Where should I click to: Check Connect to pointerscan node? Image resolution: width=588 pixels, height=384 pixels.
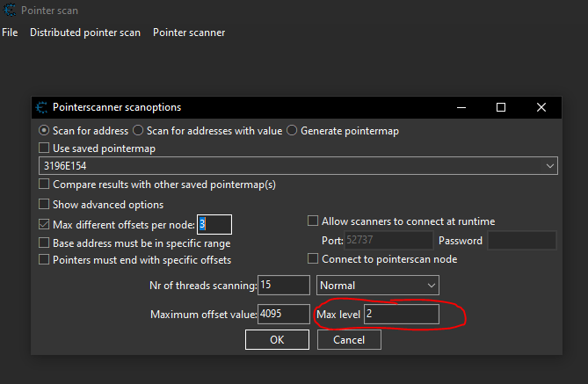(x=313, y=259)
